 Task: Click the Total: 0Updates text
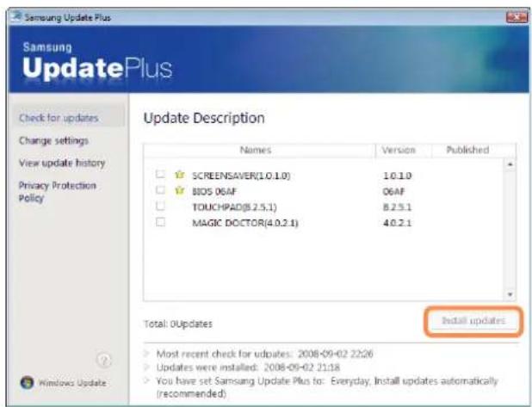point(178,324)
